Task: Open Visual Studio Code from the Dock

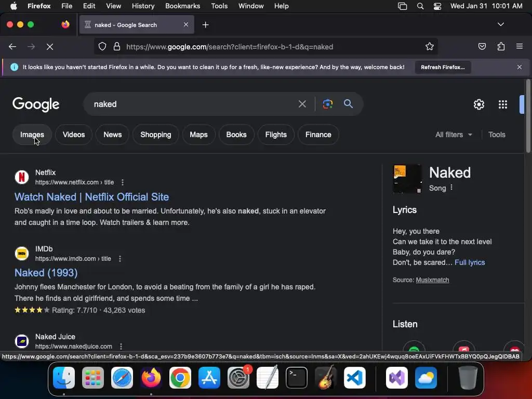Action: click(354, 378)
